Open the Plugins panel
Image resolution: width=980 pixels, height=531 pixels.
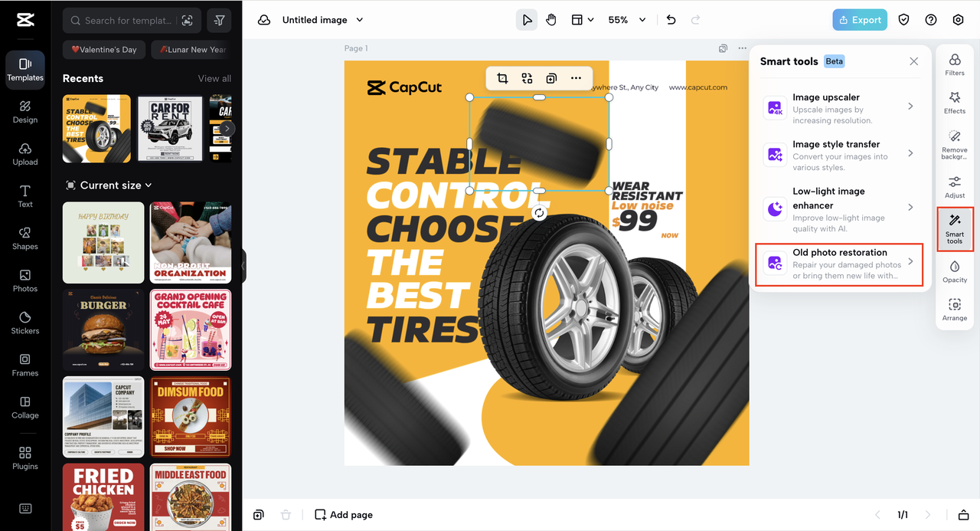pos(25,458)
